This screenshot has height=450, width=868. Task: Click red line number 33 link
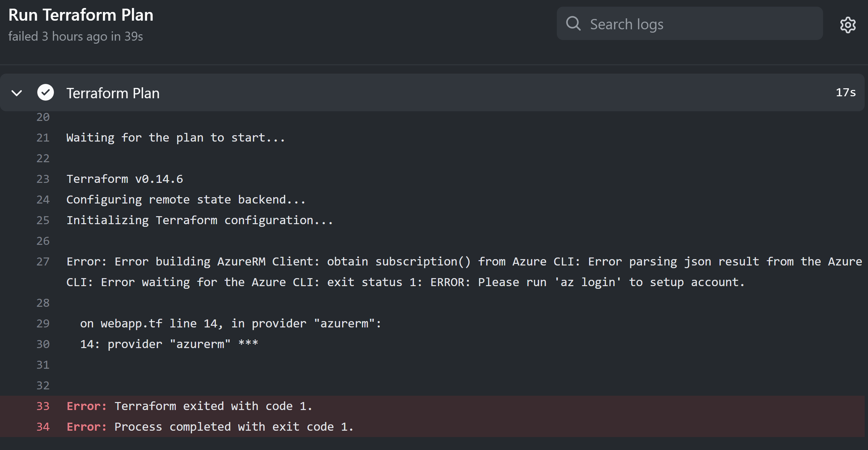click(x=43, y=406)
